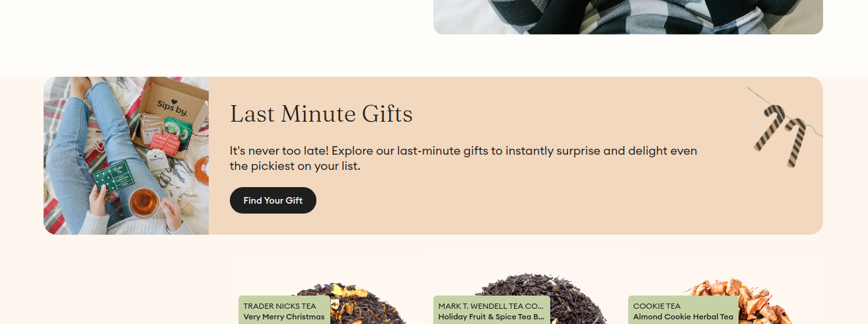Select the Last Minute Gifts heading

[x=321, y=114]
